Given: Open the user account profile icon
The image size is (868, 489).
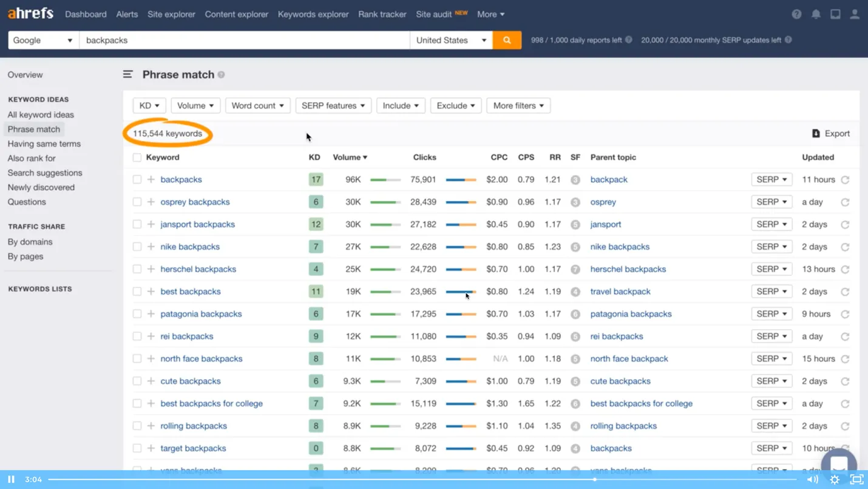Looking at the screenshot, I should pos(855,14).
